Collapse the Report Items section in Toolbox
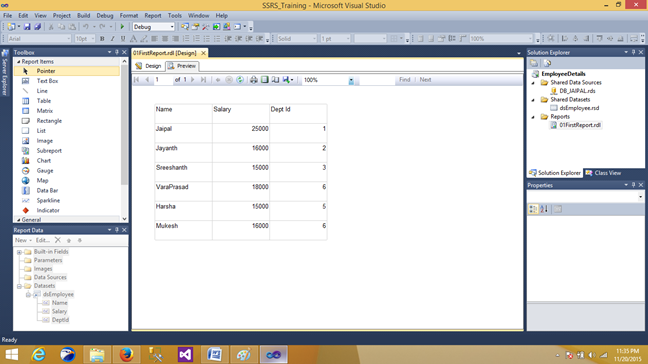This screenshot has width=648, height=364. coord(18,62)
